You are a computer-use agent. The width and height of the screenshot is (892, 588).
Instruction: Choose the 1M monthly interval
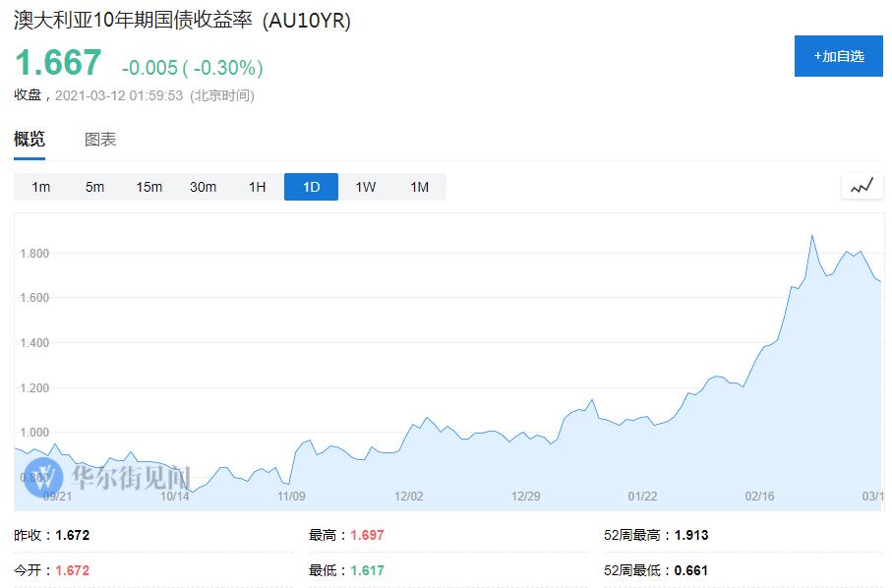pyautogui.click(x=419, y=187)
